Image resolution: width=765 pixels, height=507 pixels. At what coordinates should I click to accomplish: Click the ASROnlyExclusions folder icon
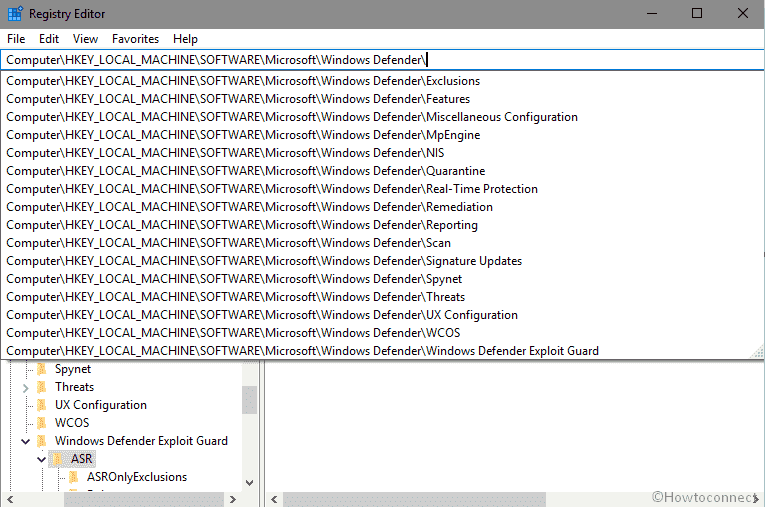pyautogui.click(x=74, y=477)
